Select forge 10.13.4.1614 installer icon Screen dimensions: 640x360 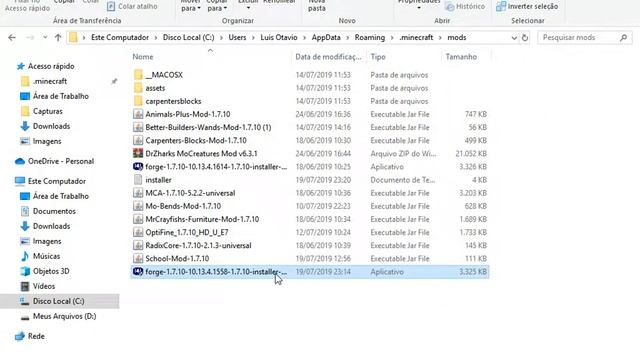(x=138, y=167)
